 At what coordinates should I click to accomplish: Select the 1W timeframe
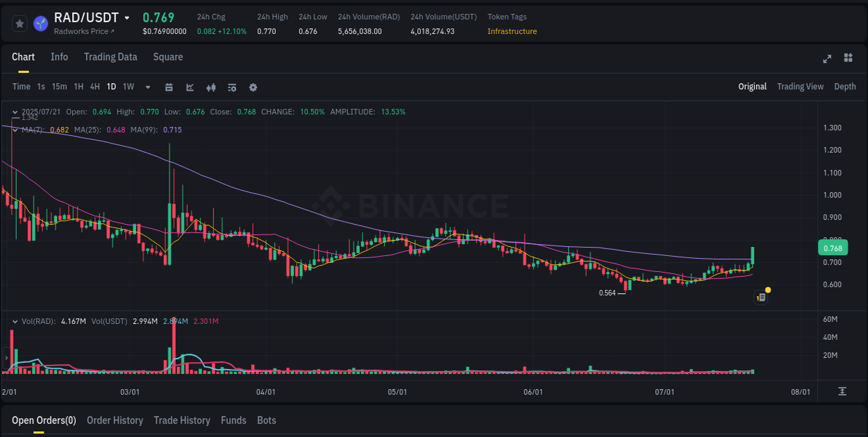pyautogui.click(x=128, y=87)
